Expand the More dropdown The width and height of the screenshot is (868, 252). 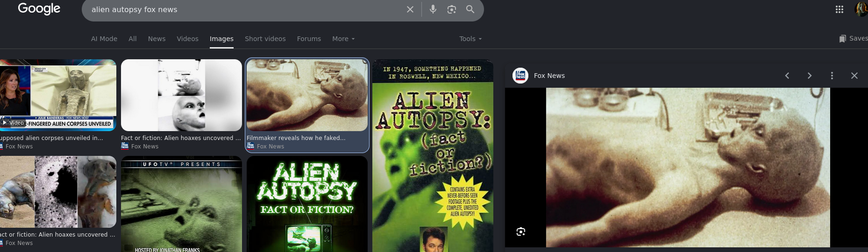344,39
